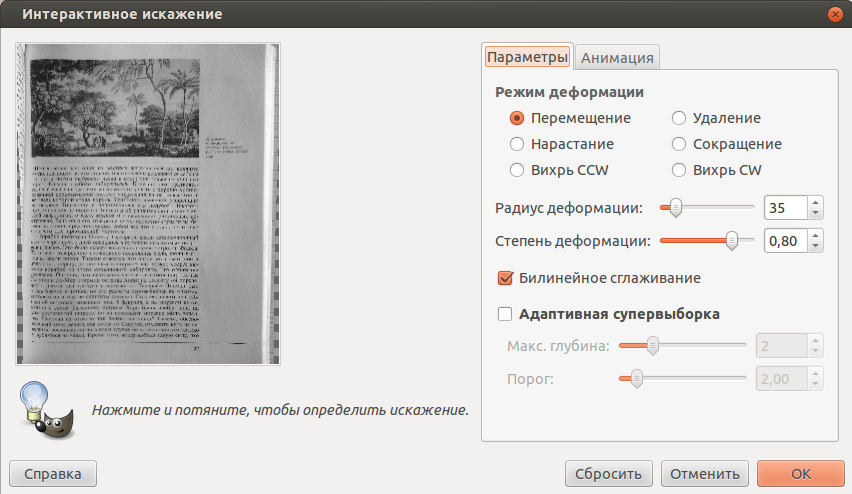This screenshot has height=494, width=852.
Task: Increase Степень деформации with the up arrow
Action: pyautogui.click(x=816, y=236)
